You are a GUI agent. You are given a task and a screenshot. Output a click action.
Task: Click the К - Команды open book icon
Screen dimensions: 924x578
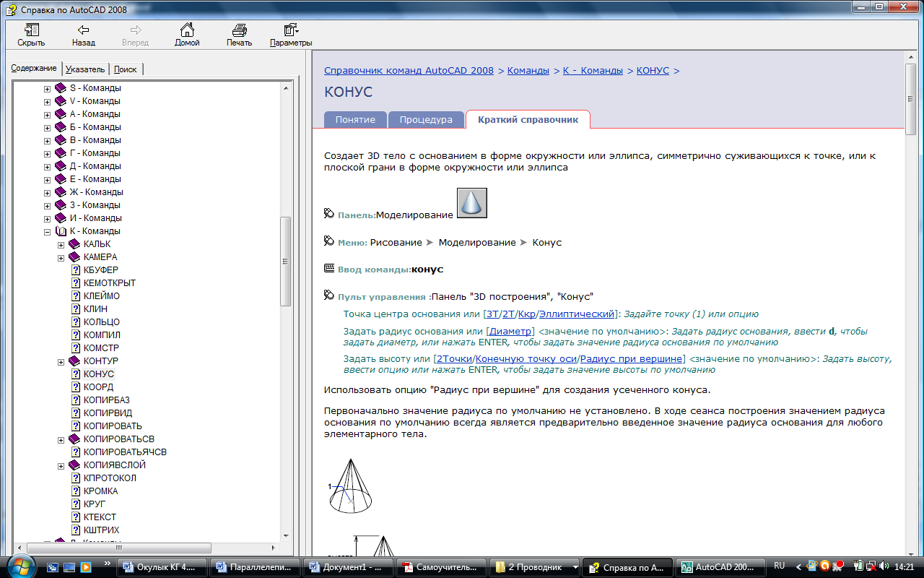61,231
